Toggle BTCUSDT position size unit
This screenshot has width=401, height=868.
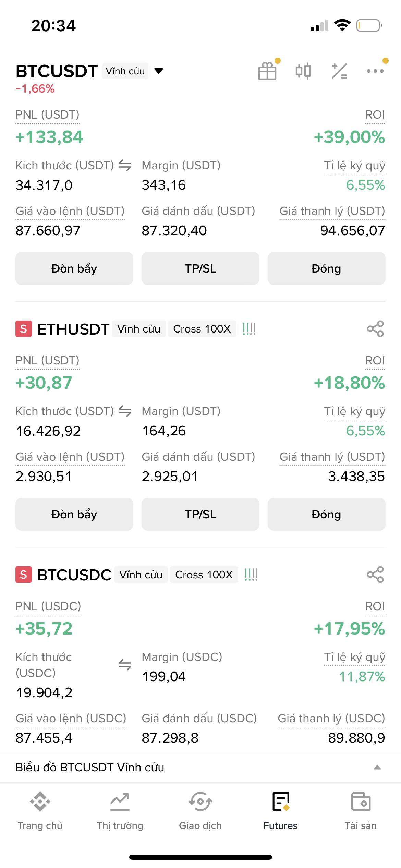pyautogui.click(x=125, y=166)
